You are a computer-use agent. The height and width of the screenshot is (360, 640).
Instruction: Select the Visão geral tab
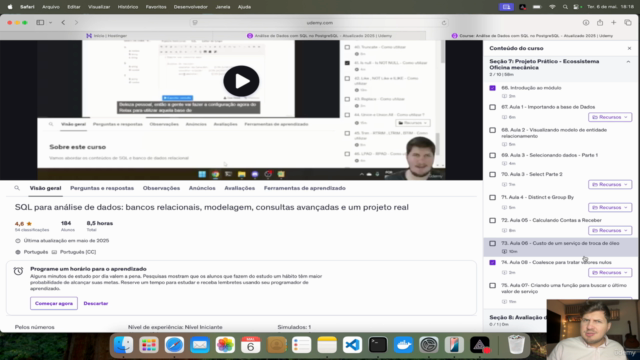(x=45, y=188)
